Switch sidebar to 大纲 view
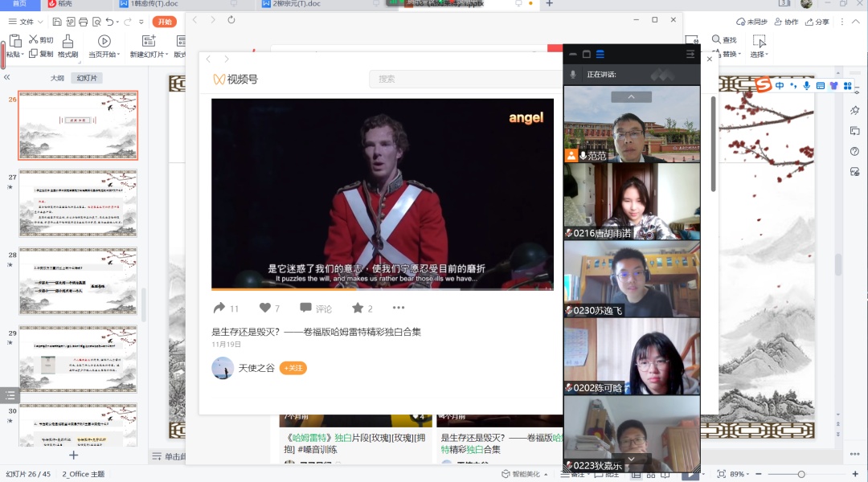 point(57,78)
